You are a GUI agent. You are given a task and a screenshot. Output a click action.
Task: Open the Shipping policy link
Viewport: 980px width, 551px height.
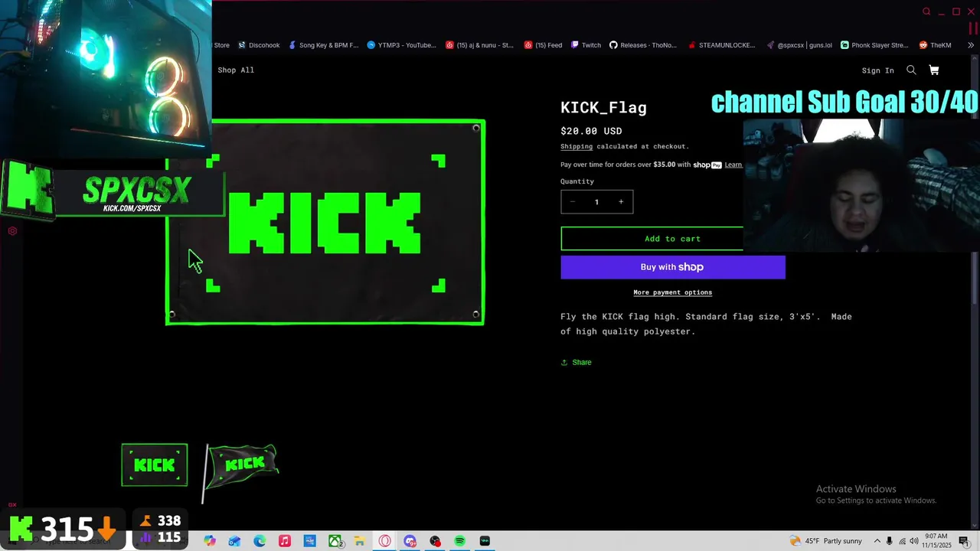tap(577, 146)
